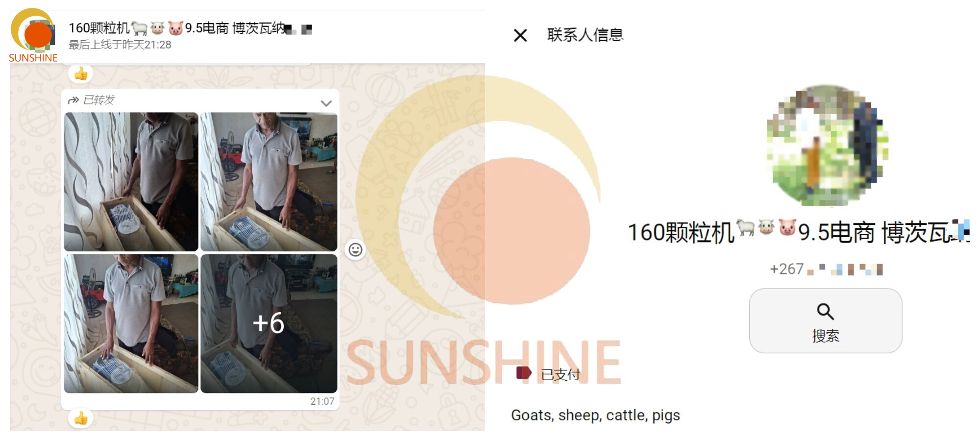Close the contact info panel
980x441 pixels.
pos(520,35)
